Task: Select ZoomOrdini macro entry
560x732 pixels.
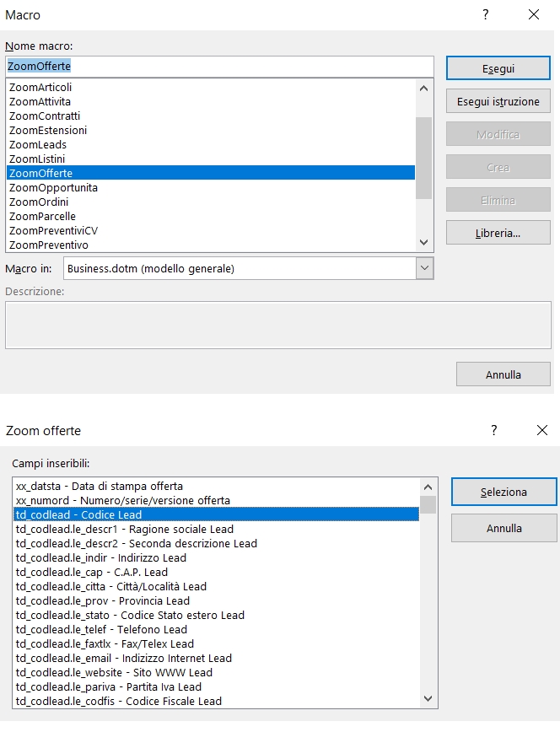Action: tap(39, 202)
